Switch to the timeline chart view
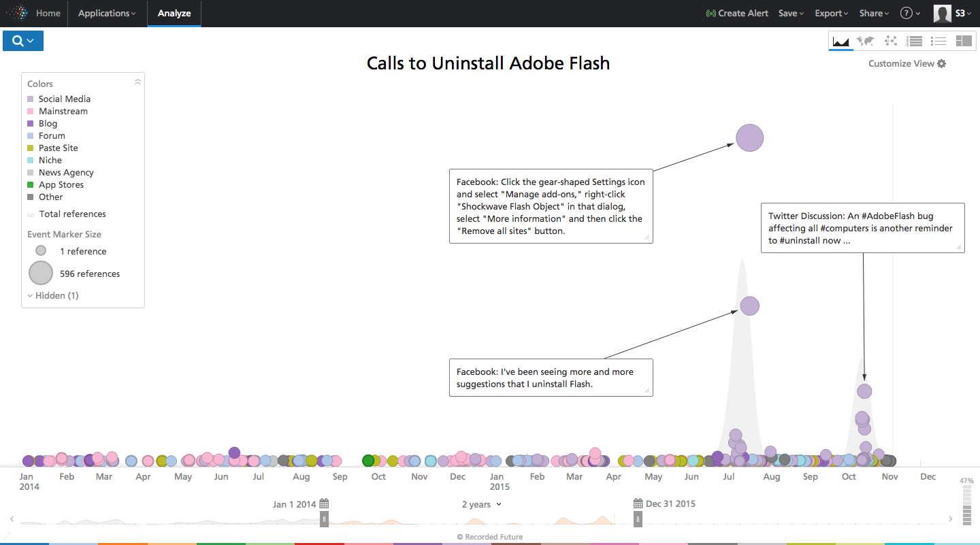This screenshot has width=980, height=545. pos(841,41)
